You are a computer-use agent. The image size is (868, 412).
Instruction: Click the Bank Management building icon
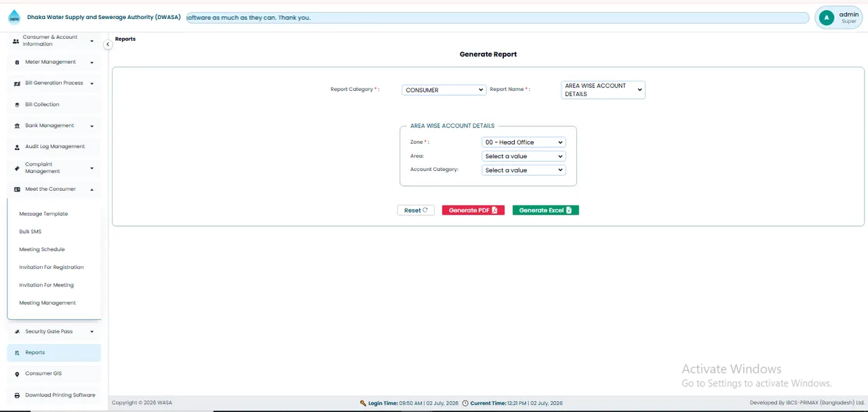(x=17, y=126)
